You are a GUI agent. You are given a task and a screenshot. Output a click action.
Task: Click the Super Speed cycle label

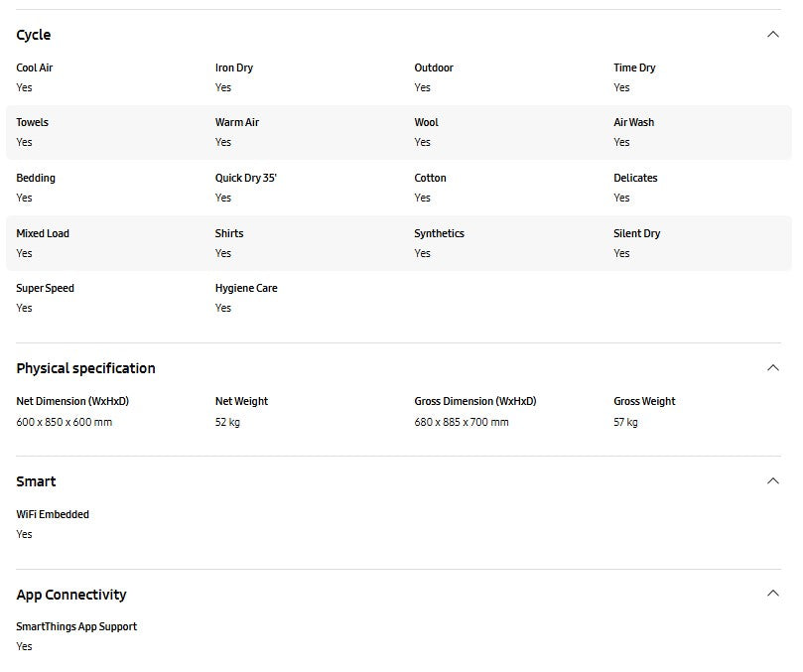click(x=45, y=289)
